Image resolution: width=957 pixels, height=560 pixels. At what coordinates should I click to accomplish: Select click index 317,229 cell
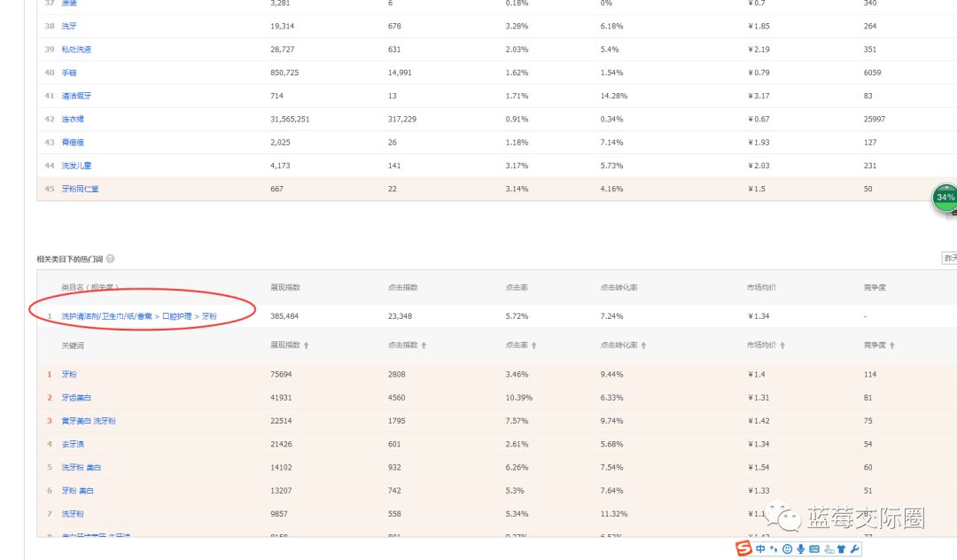(402, 119)
